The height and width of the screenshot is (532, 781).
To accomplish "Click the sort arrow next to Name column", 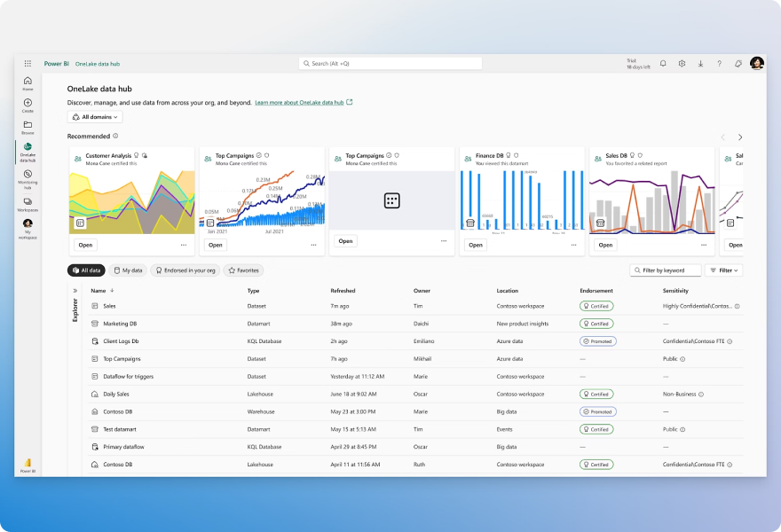I will click(x=112, y=290).
